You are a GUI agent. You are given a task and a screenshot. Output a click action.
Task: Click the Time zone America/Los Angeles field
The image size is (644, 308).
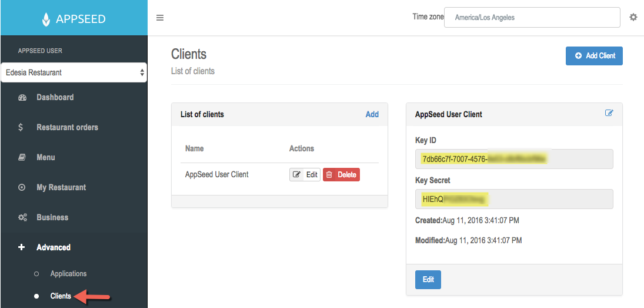pos(532,18)
